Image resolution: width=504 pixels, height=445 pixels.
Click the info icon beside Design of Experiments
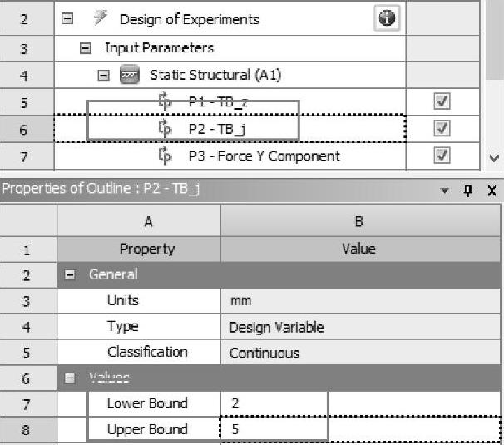[x=386, y=18]
